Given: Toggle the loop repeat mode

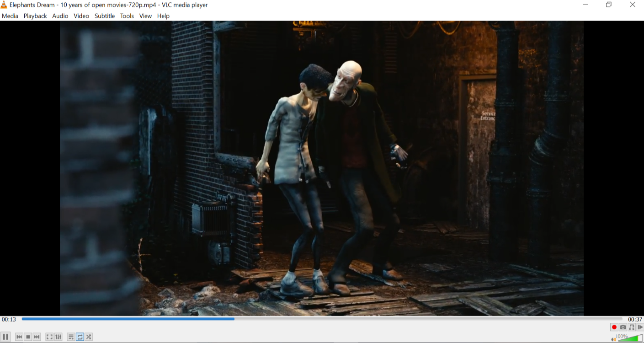Looking at the screenshot, I should pos(80,337).
